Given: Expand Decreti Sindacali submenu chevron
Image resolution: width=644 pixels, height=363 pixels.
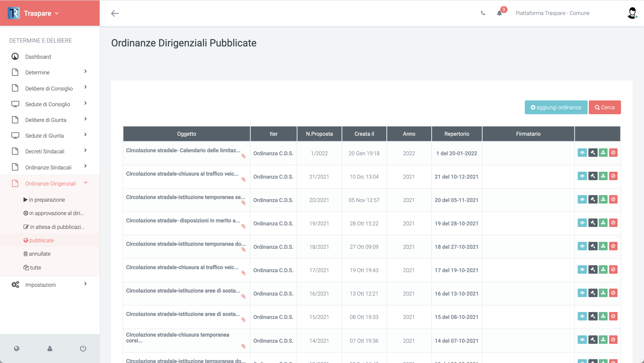Looking at the screenshot, I should [x=85, y=150].
